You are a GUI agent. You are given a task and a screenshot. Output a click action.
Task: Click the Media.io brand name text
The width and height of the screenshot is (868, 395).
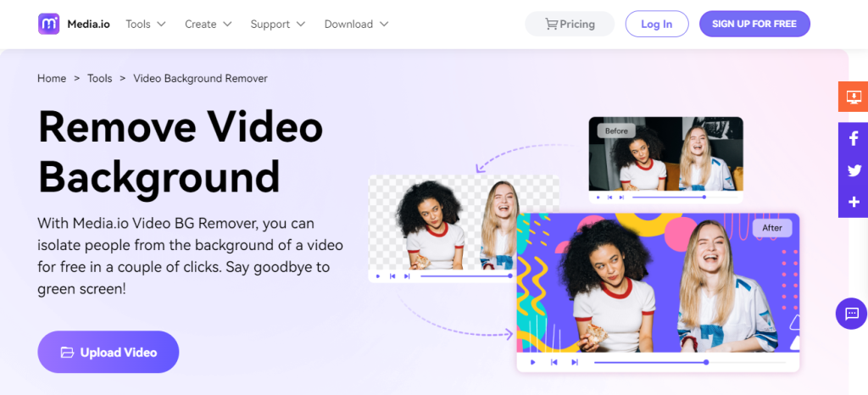click(x=88, y=25)
